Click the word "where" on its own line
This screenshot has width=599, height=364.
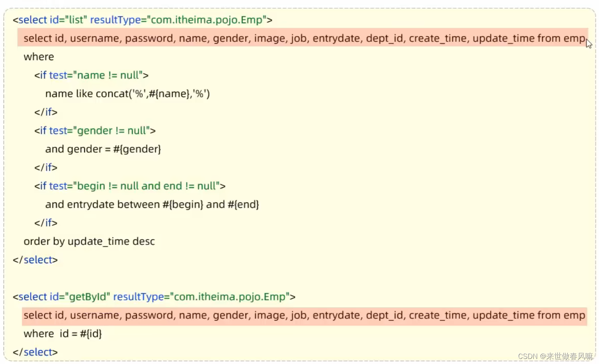pyautogui.click(x=39, y=57)
